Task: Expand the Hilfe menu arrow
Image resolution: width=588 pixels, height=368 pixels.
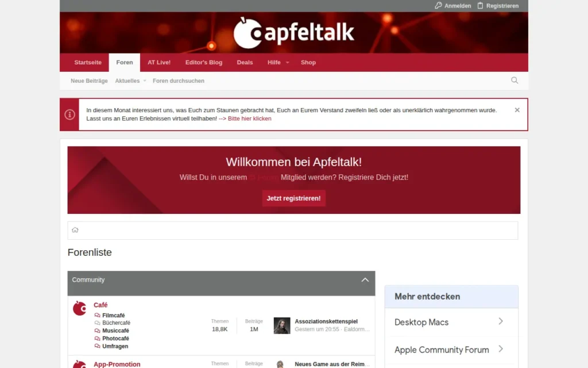Action: pos(288,63)
